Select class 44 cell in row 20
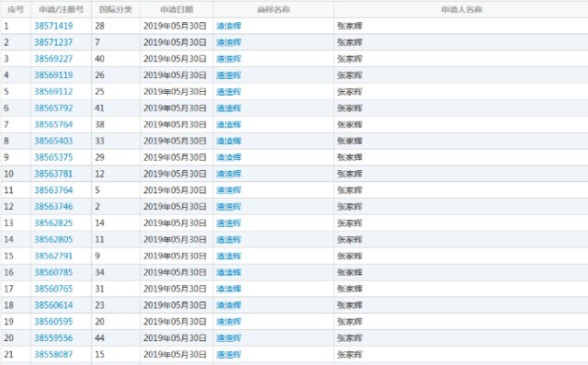 point(116,338)
